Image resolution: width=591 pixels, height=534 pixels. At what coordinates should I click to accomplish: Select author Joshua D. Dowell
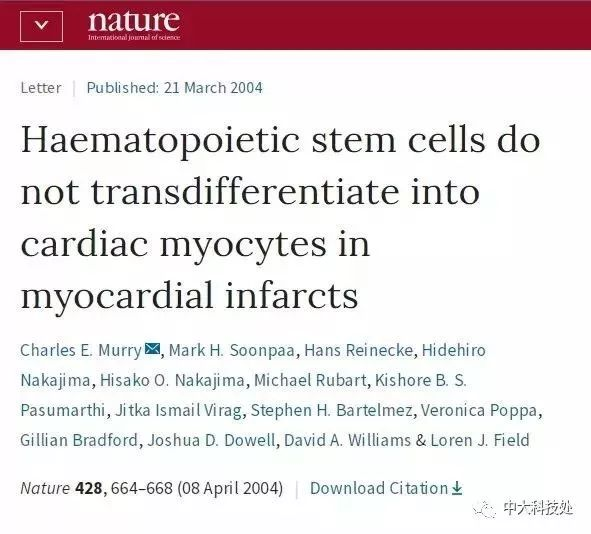pyautogui.click(x=211, y=440)
